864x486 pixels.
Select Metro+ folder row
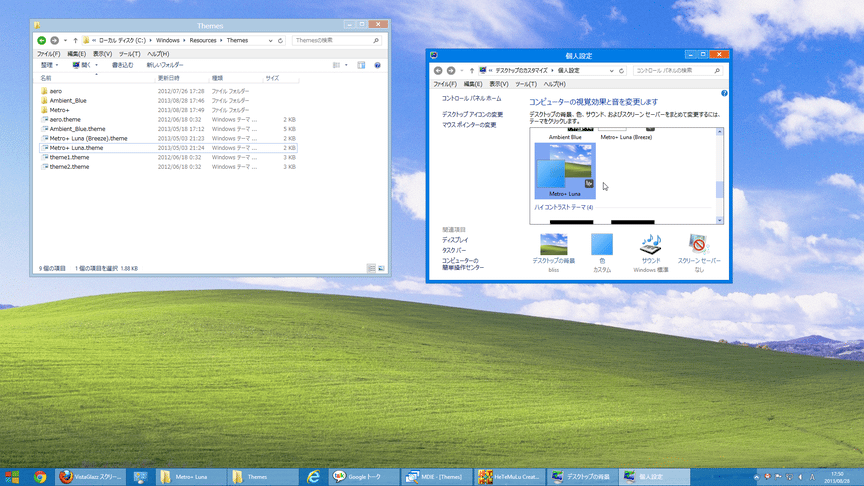[x=169, y=110]
